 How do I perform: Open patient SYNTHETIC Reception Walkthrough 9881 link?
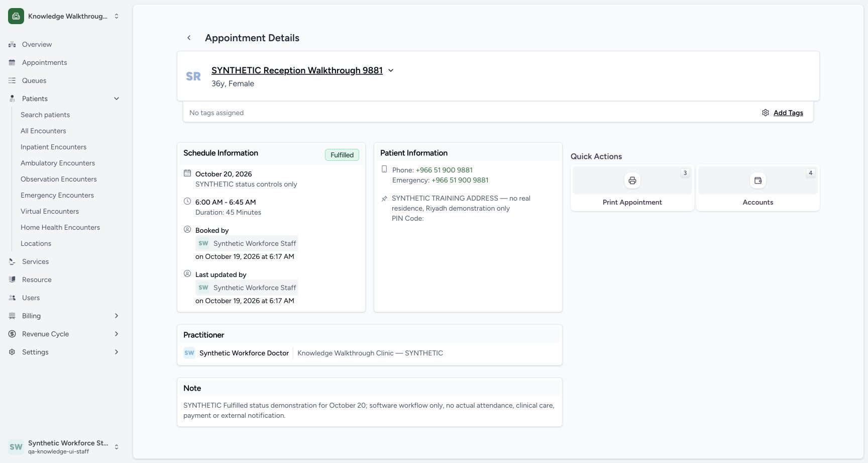297,70
